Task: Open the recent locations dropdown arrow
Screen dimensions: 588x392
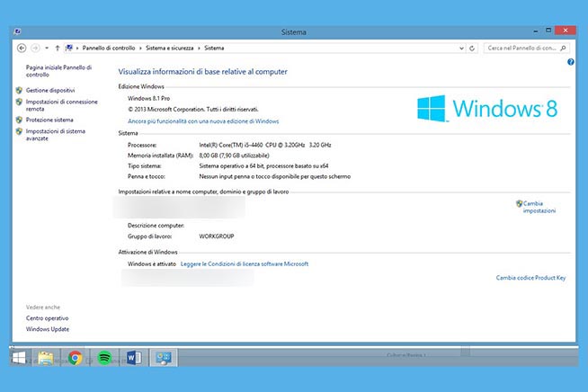Action: pos(47,48)
